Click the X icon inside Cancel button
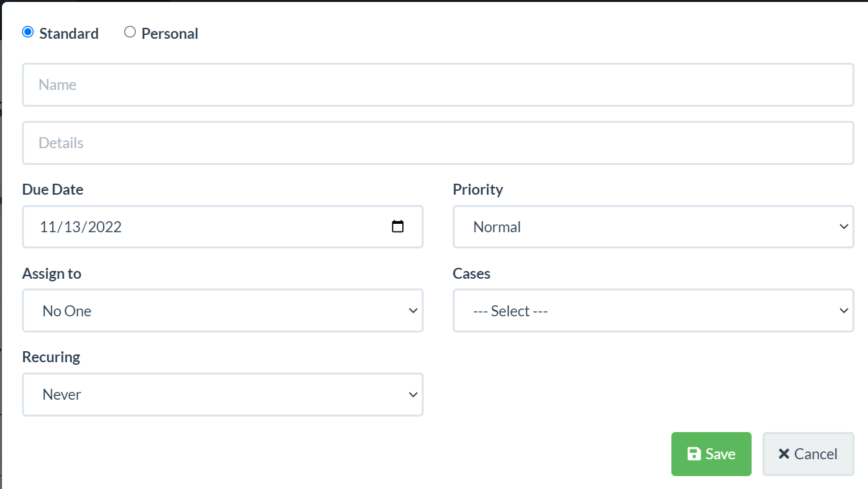 pos(783,453)
